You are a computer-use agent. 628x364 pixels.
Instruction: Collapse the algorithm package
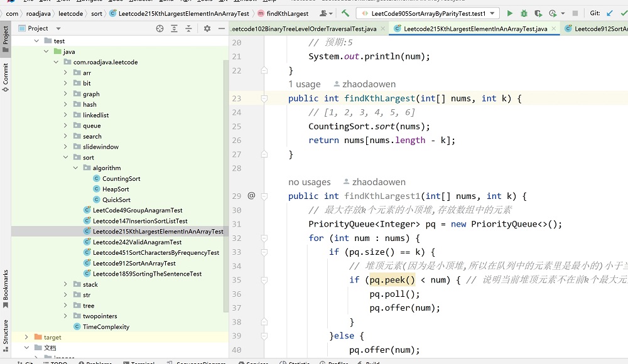coord(75,168)
